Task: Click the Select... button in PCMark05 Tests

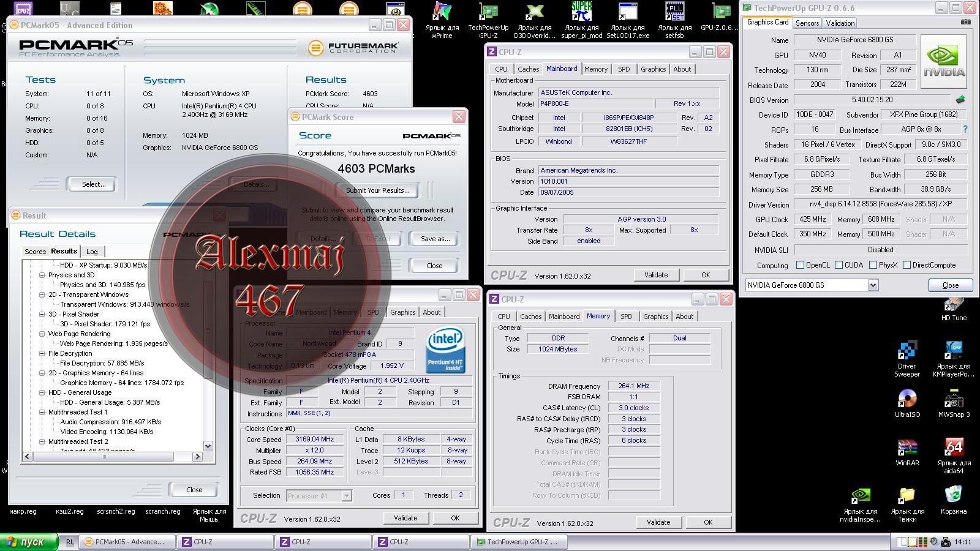Action: 94,184
